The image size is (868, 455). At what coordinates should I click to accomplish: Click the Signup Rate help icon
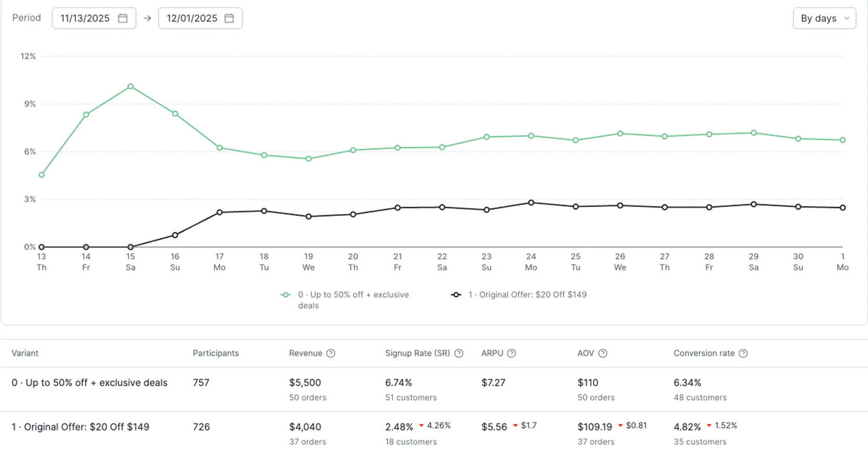(x=459, y=353)
